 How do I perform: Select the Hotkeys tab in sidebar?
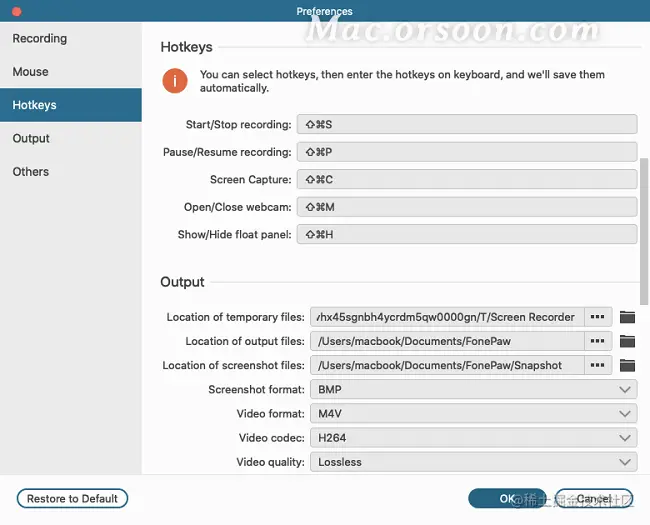coord(71,105)
